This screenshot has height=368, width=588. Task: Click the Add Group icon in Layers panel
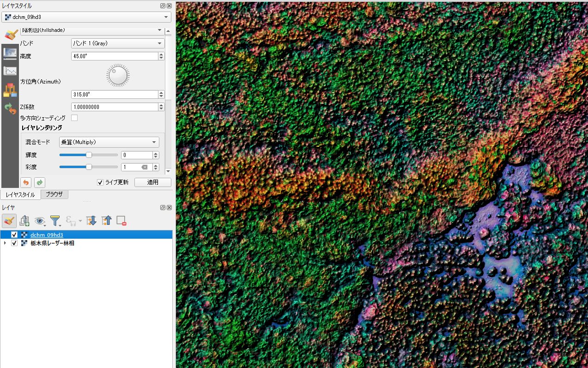pyautogui.click(x=25, y=221)
